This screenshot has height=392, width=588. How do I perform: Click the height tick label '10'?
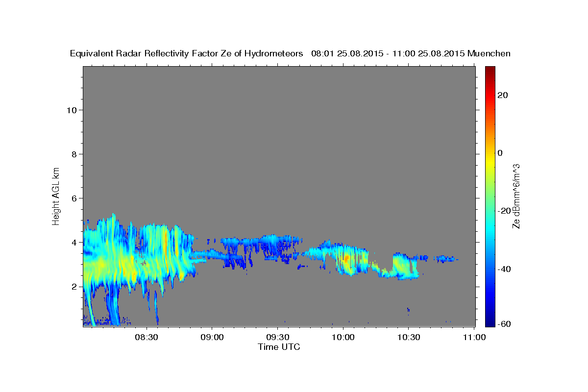pyautogui.click(x=71, y=110)
